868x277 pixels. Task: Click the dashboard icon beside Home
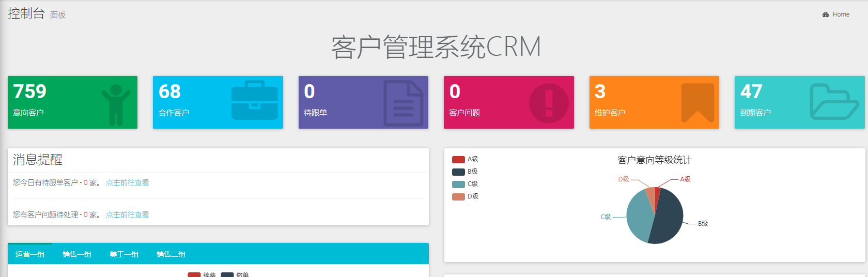click(x=826, y=14)
